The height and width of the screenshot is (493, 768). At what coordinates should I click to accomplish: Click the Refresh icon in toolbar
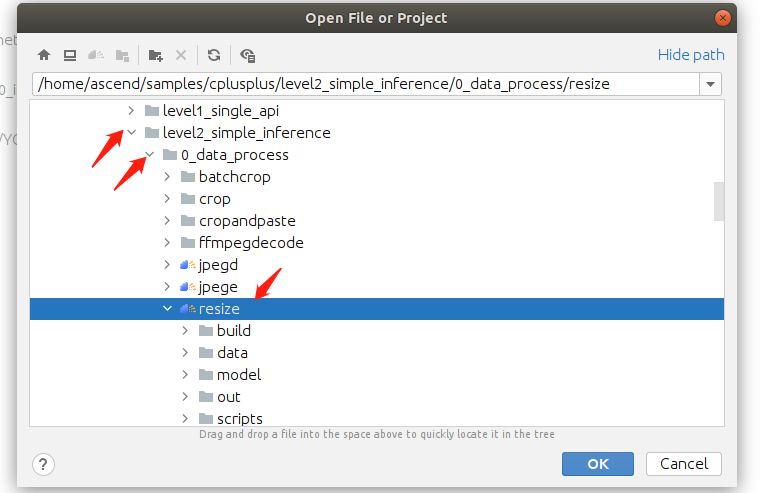(x=214, y=56)
